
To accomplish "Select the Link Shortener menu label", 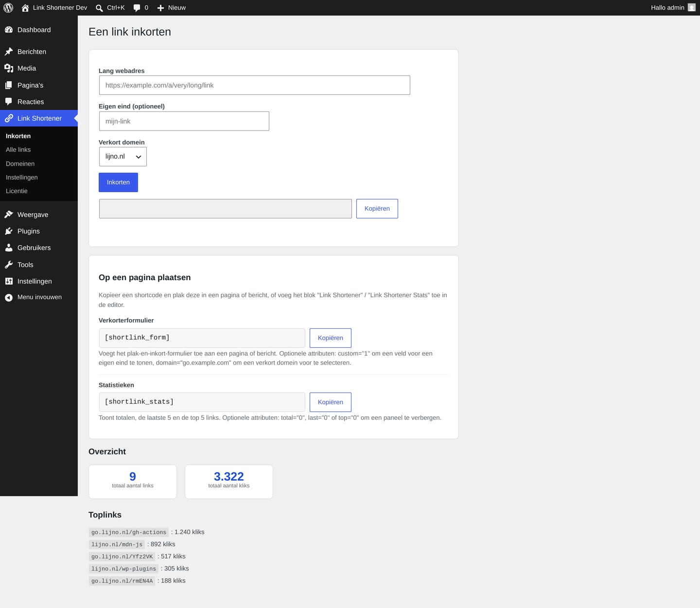I will pos(39,118).
